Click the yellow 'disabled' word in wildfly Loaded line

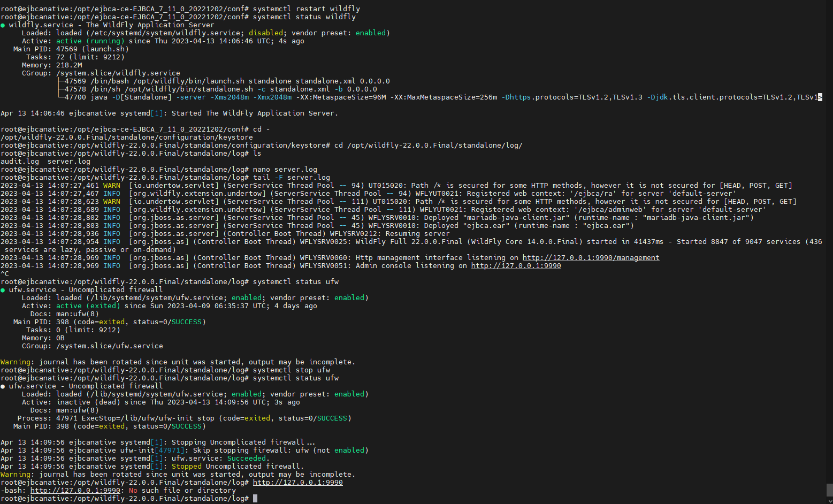tap(265, 33)
